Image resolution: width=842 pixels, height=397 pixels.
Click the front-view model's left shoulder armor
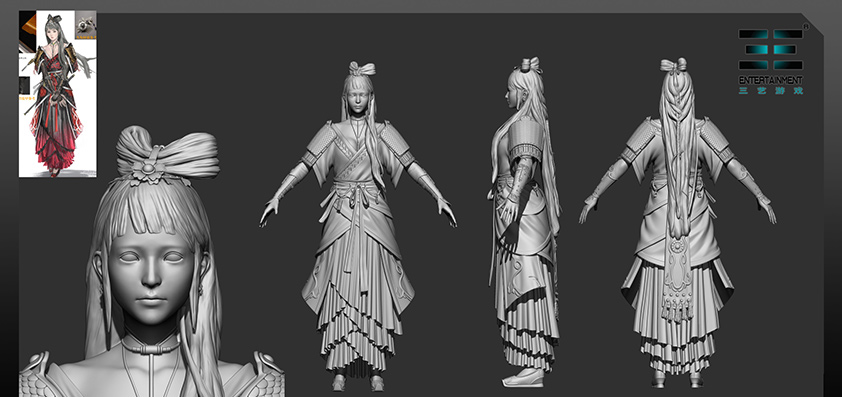(x=395, y=141)
